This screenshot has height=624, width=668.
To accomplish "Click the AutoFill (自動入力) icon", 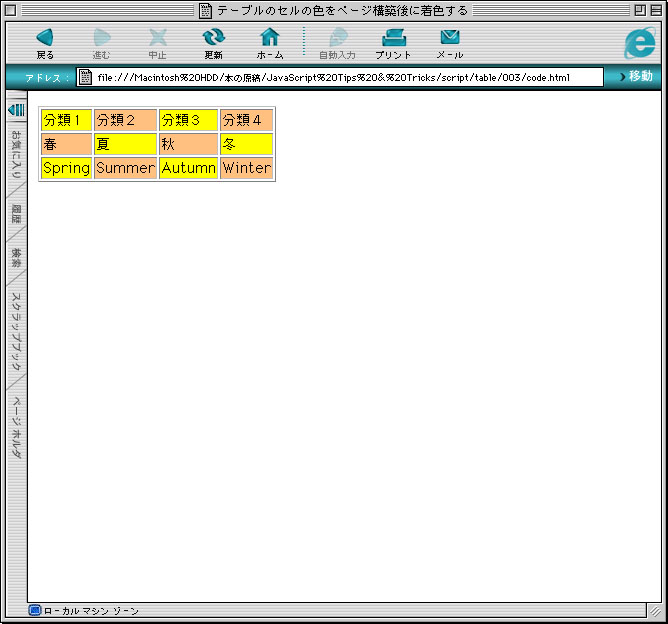I will point(337,38).
